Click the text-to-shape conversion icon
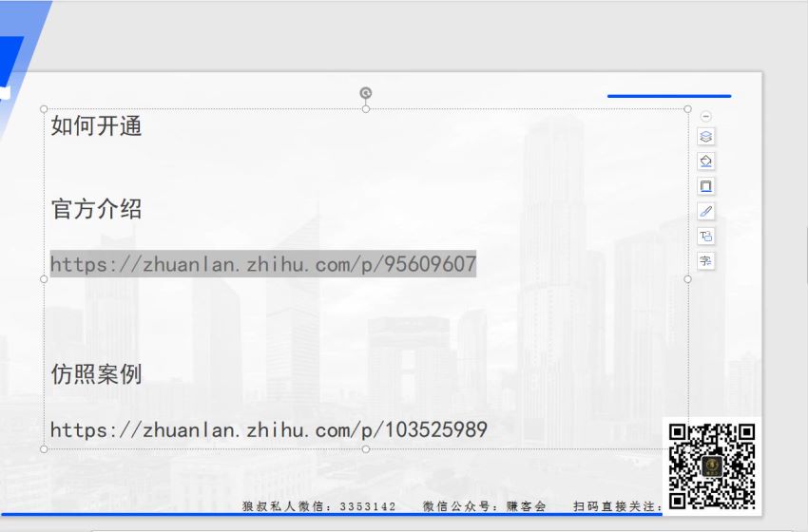The image size is (808, 532). tap(706, 237)
